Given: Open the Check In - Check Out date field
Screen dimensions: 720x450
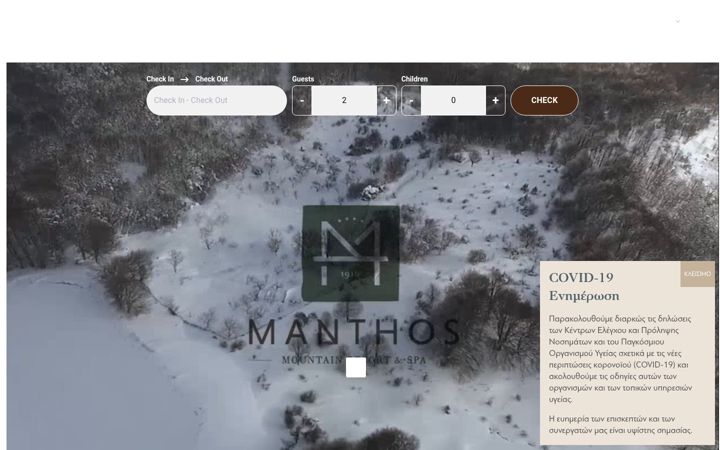Looking at the screenshot, I should coord(216,100).
